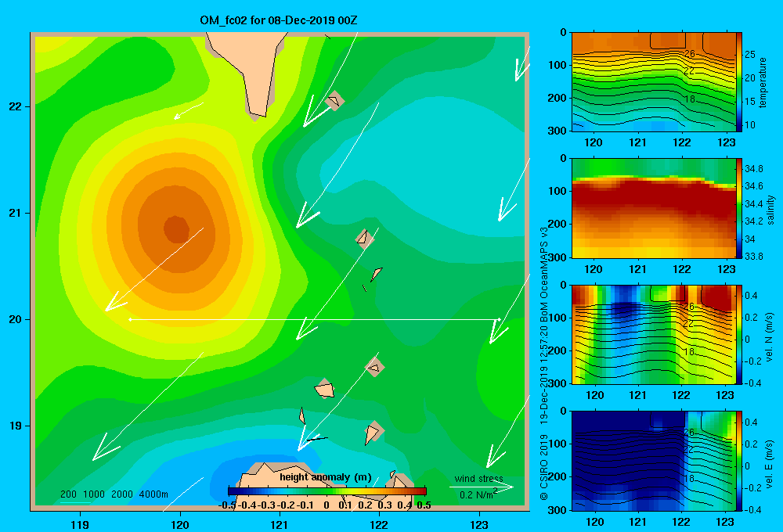Select the eastward velocity depth-section plot
The height and width of the screenshot is (532, 783).
[653, 461]
